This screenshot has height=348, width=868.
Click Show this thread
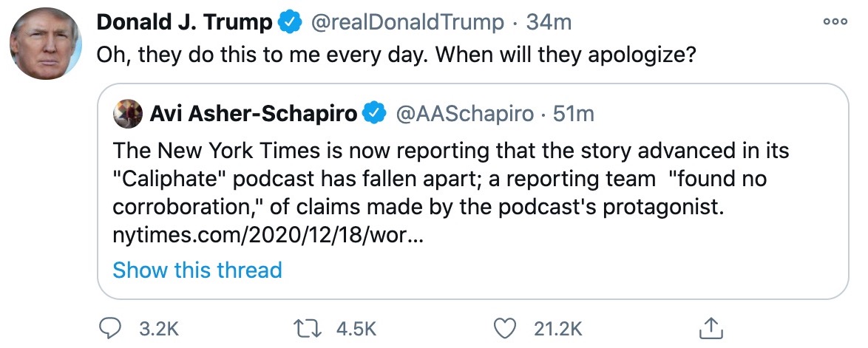197,270
